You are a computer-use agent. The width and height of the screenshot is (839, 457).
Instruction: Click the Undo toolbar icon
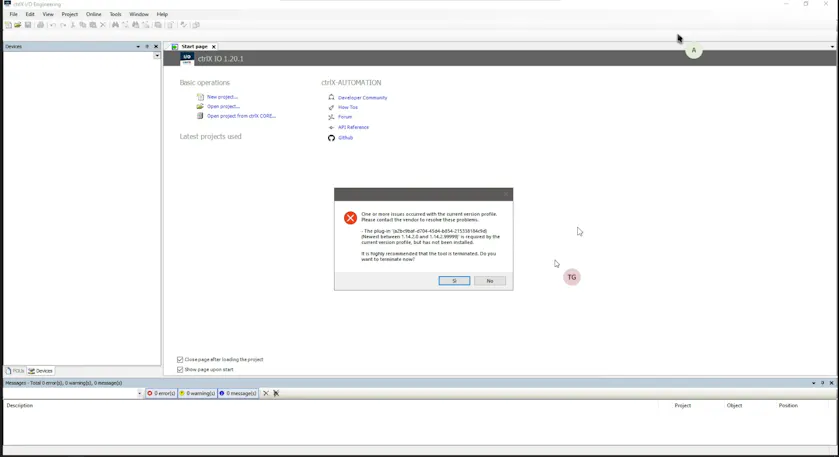pos(52,25)
